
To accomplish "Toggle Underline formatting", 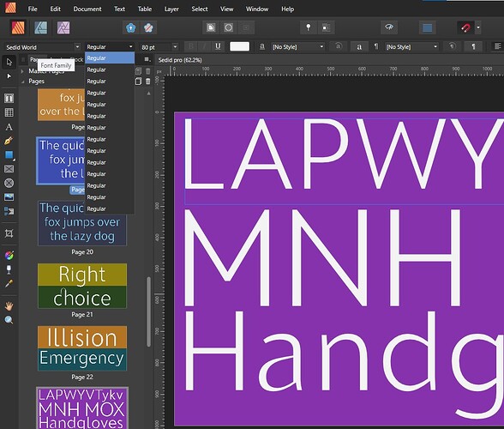I will 218,46.
